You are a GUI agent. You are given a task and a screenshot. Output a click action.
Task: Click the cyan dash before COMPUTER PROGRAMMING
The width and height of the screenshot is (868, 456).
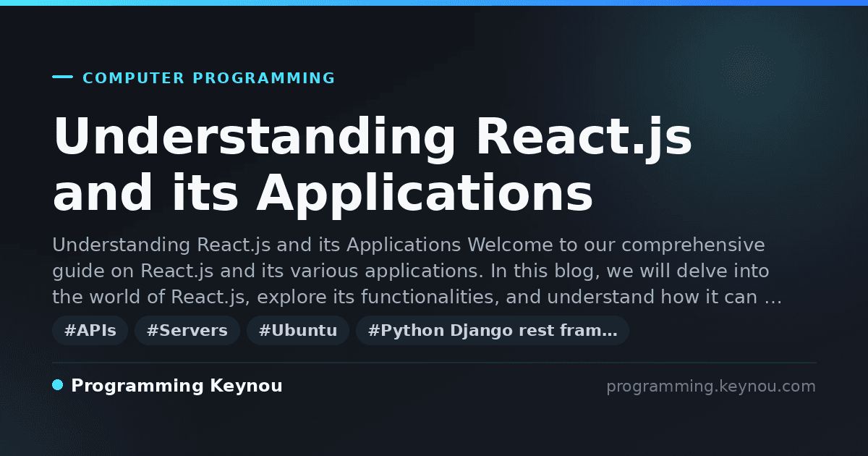(63, 77)
